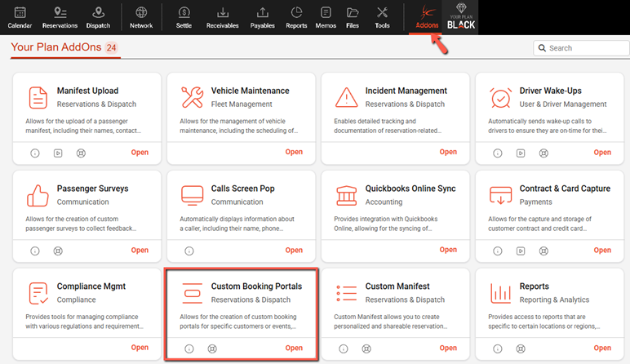The image size is (630, 364).
Task: Open the Calendar from the top toolbar
Action: click(20, 17)
